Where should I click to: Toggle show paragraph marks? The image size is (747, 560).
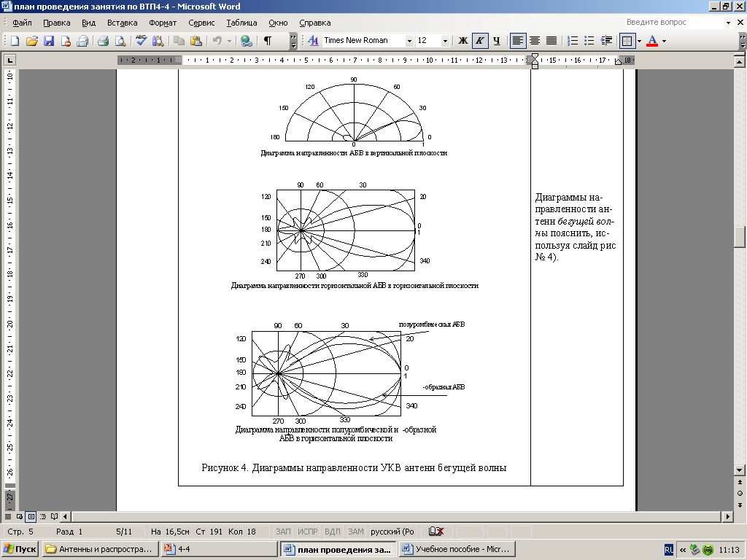[x=267, y=41]
